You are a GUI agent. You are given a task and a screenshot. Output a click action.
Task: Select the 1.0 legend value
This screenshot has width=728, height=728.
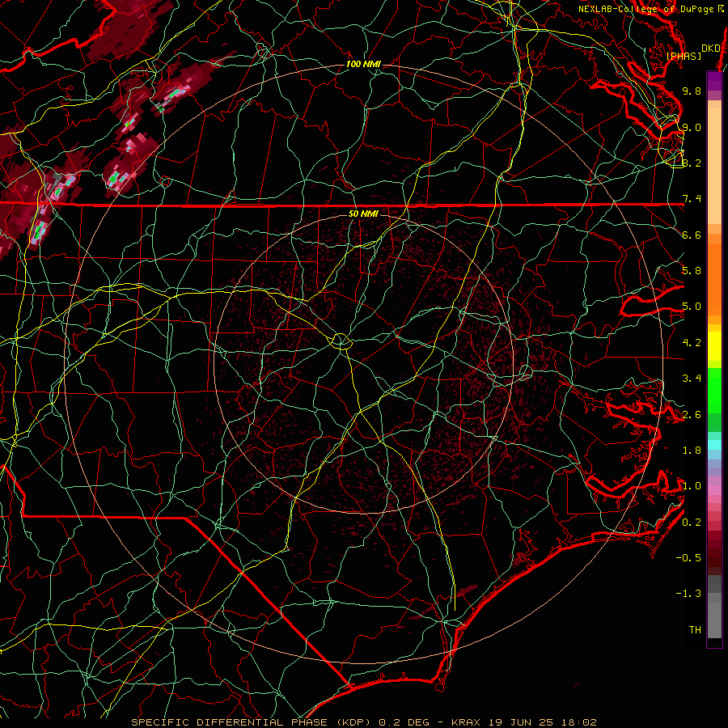(x=692, y=485)
